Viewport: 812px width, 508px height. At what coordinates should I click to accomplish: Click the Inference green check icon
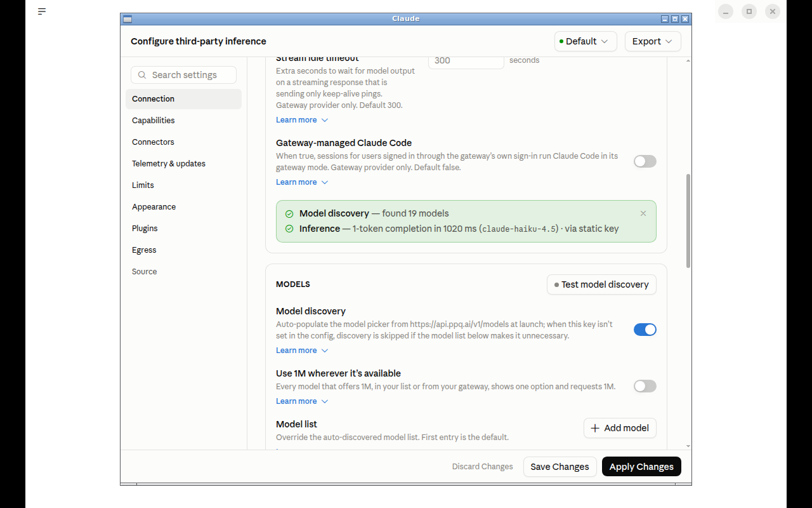(289, 229)
